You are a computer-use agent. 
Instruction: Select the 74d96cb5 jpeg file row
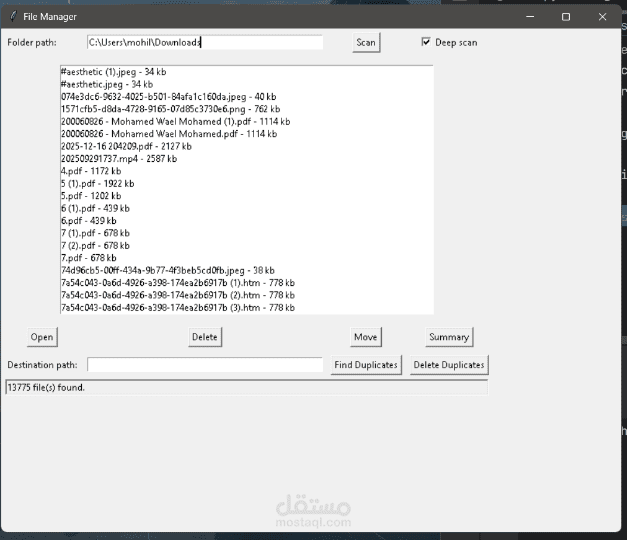coord(247,270)
